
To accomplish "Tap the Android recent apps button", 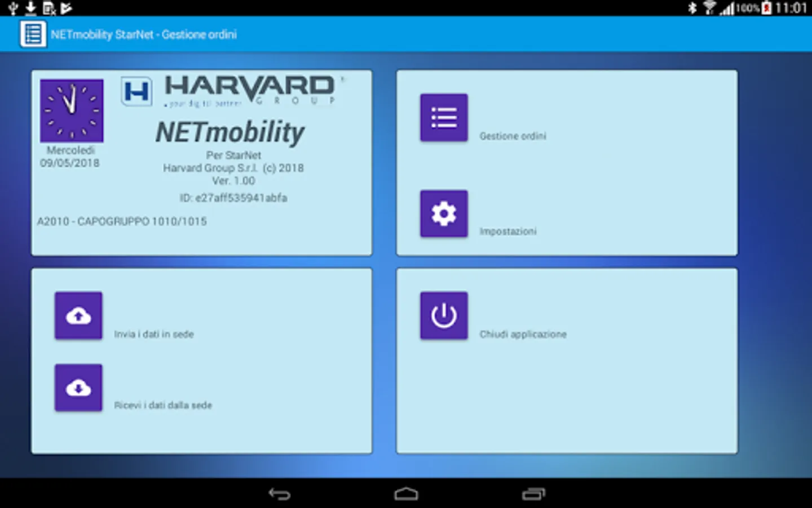I will pyautogui.click(x=533, y=494).
